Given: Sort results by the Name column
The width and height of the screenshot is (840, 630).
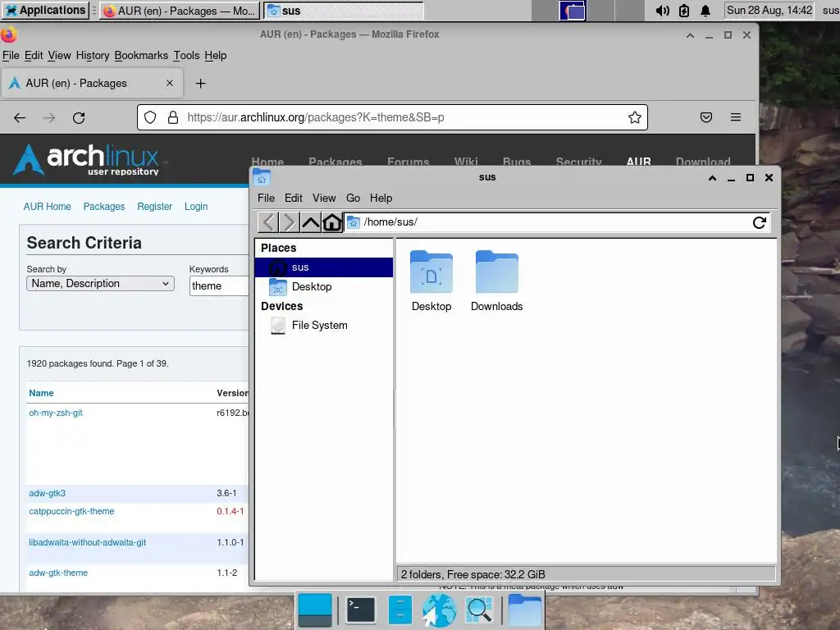Looking at the screenshot, I should [41, 393].
